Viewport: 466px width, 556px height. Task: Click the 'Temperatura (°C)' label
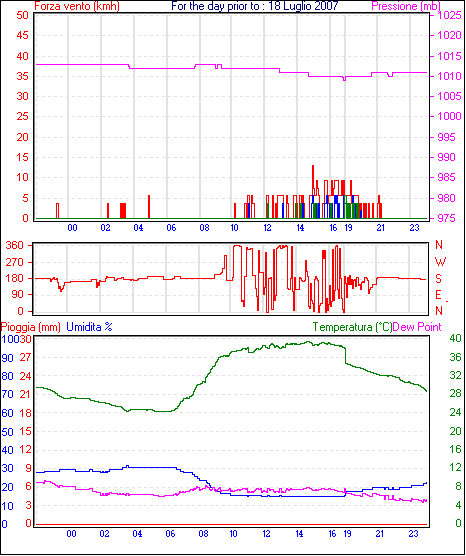pyautogui.click(x=353, y=327)
